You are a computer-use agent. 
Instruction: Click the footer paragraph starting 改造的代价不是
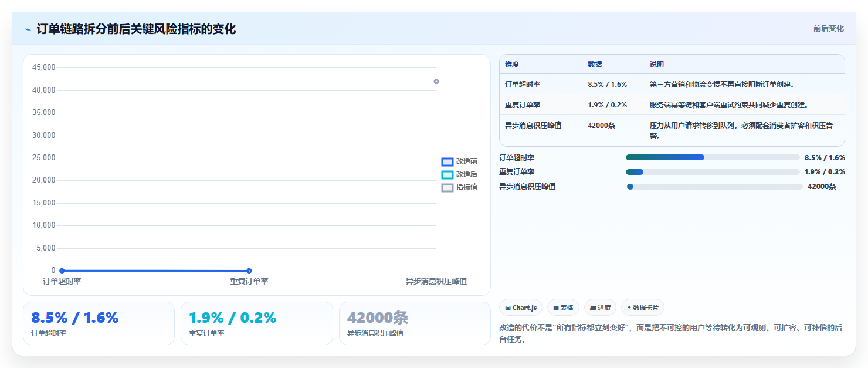click(671, 333)
